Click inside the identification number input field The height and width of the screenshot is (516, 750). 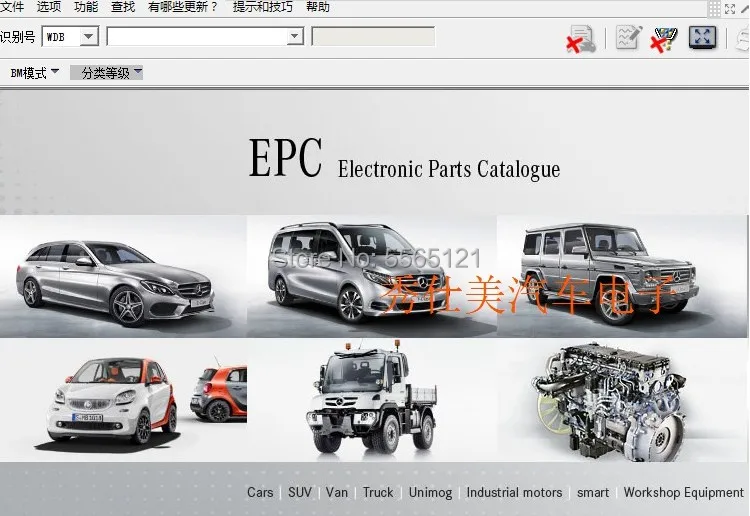tap(197, 36)
